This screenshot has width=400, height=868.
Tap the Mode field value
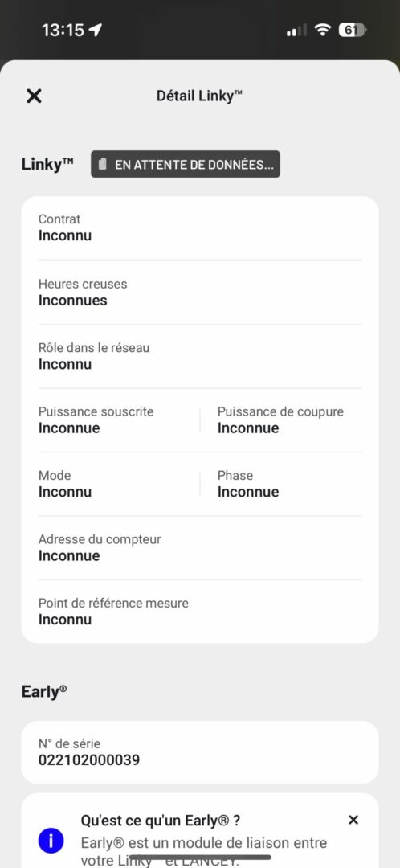tap(65, 492)
